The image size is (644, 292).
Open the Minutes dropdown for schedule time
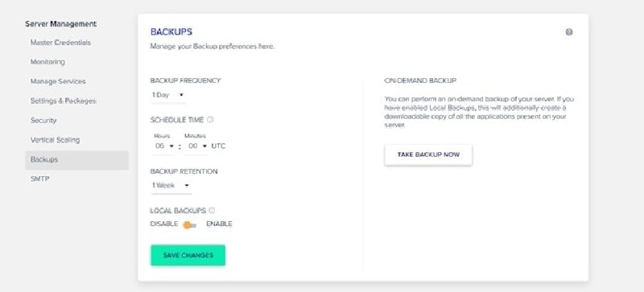point(196,146)
